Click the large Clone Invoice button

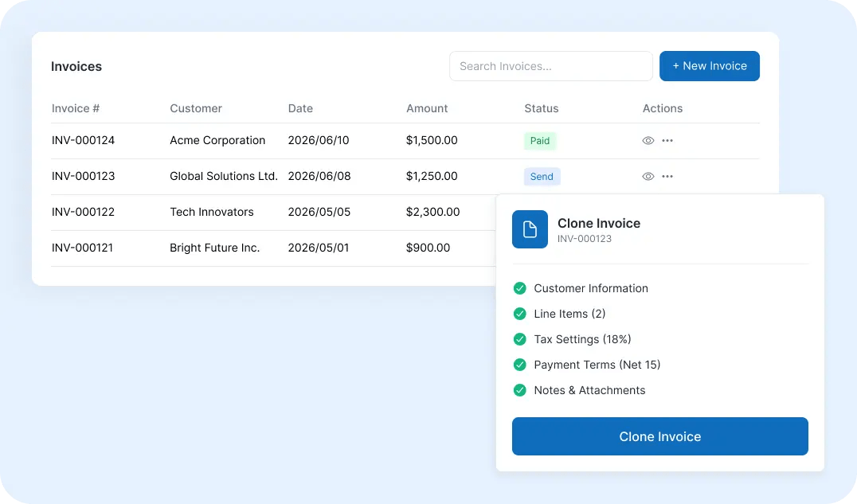(x=659, y=436)
